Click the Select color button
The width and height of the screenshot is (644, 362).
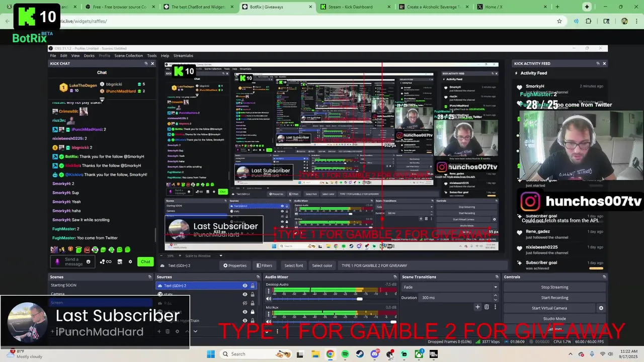322,265
